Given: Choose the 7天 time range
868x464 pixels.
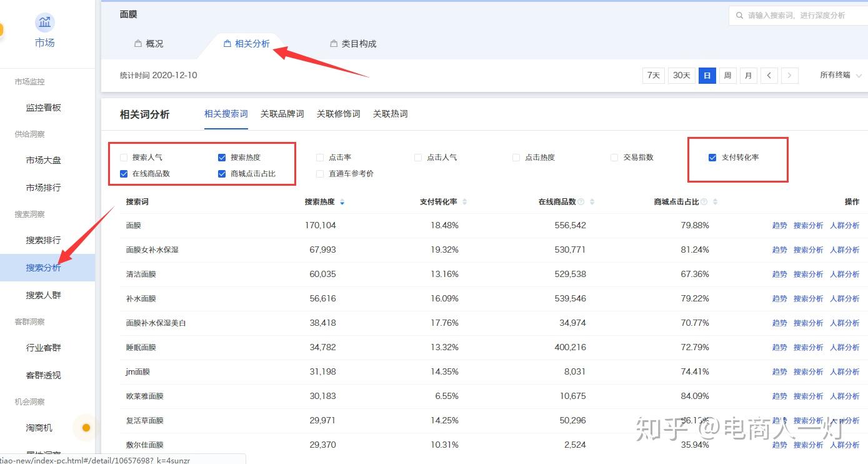Looking at the screenshot, I should [654, 76].
